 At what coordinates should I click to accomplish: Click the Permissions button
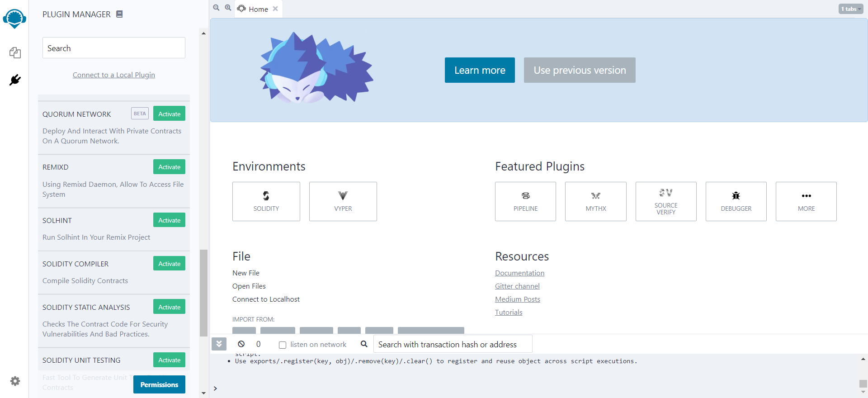click(x=159, y=384)
